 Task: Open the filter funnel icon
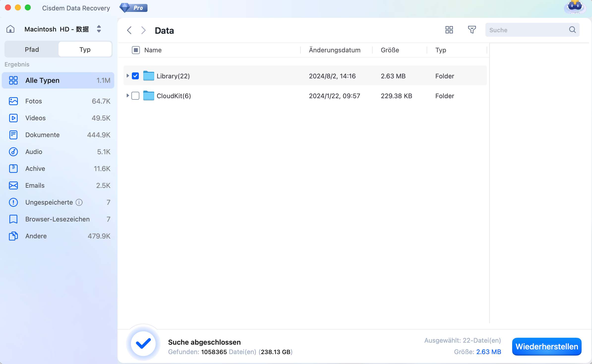(472, 30)
